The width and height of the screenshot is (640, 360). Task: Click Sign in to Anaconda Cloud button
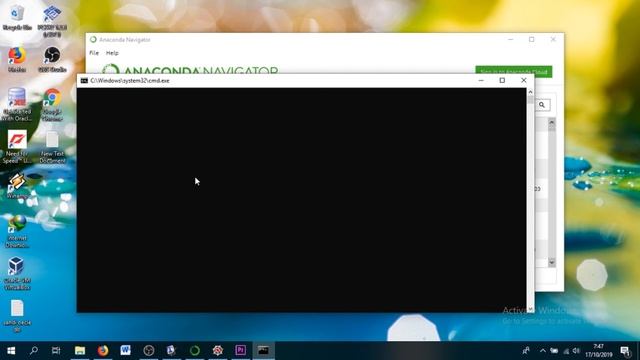tap(514, 71)
